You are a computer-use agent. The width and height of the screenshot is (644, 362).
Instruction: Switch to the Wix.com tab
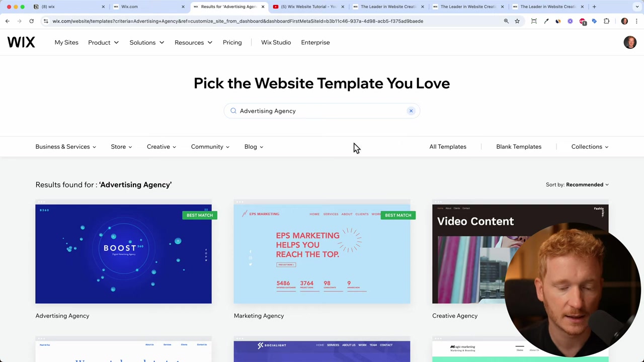(x=148, y=7)
